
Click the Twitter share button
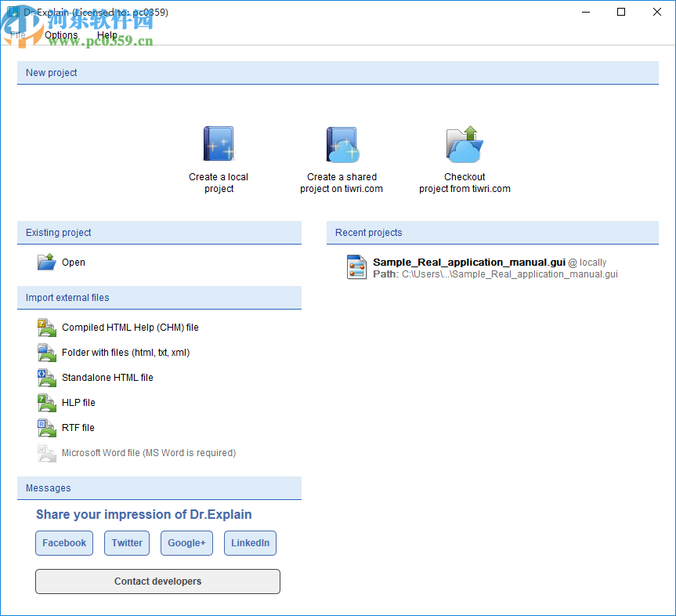tap(127, 542)
